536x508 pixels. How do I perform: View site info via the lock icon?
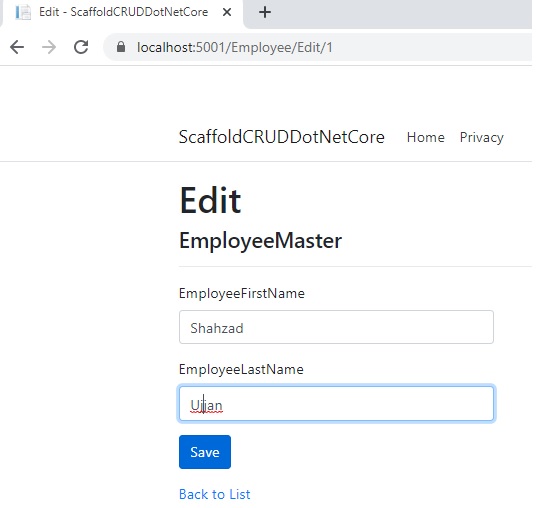121,47
